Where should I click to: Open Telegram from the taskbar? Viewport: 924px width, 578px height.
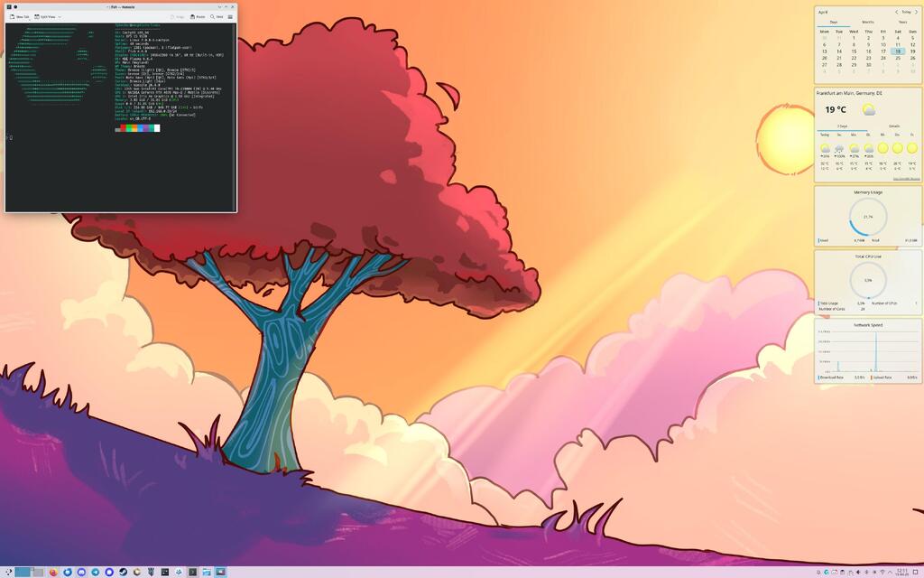click(95, 572)
